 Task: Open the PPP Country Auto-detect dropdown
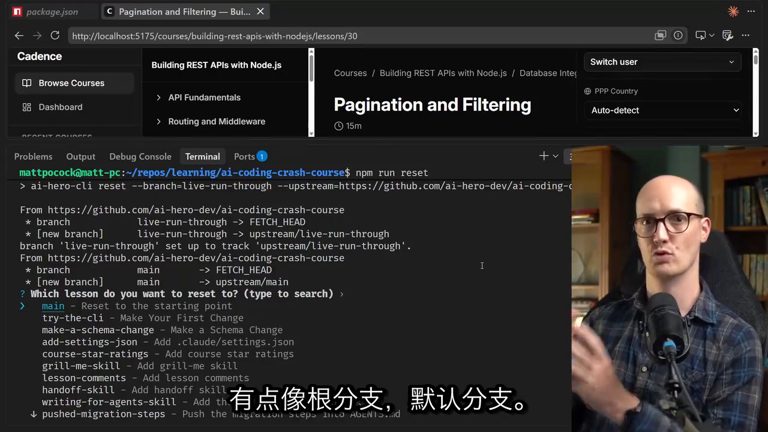pyautogui.click(x=664, y=111)
